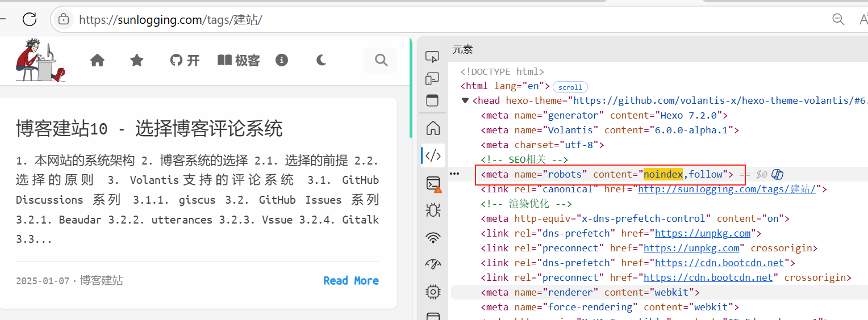Open the Memory chip icon in DevTools
This screenshot has width=868, height=320.
click(433, 292)
